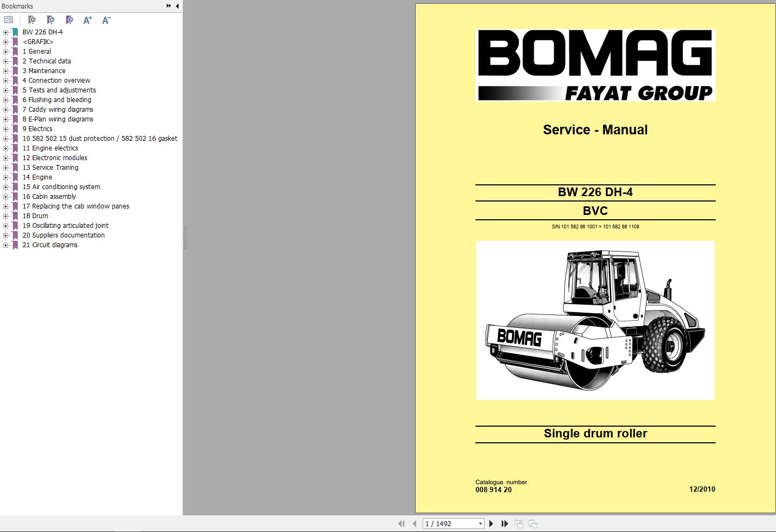Screen dimensions: 776x532
Task: Increase bookmark text size with A+ icon
Action: (x=87, y=20)
